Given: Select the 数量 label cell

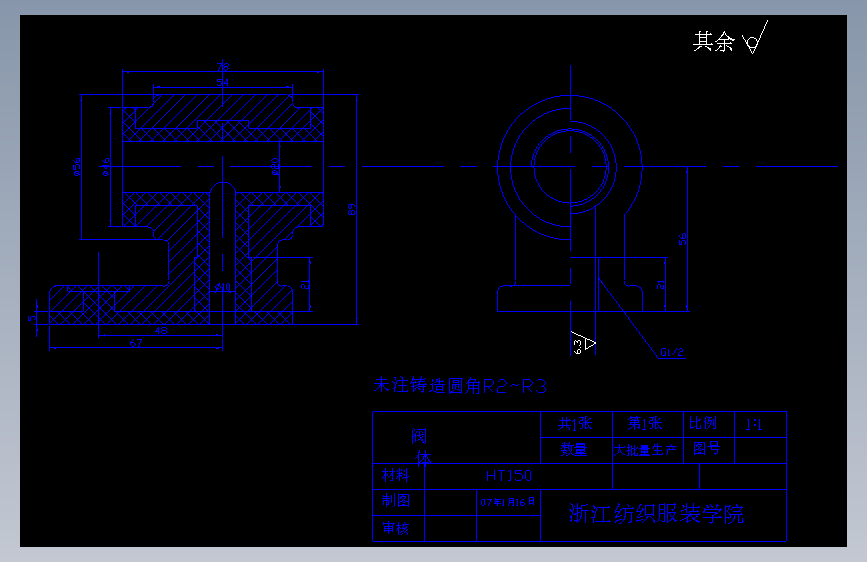Looking at the screenshot, I should tap(574, 449).
